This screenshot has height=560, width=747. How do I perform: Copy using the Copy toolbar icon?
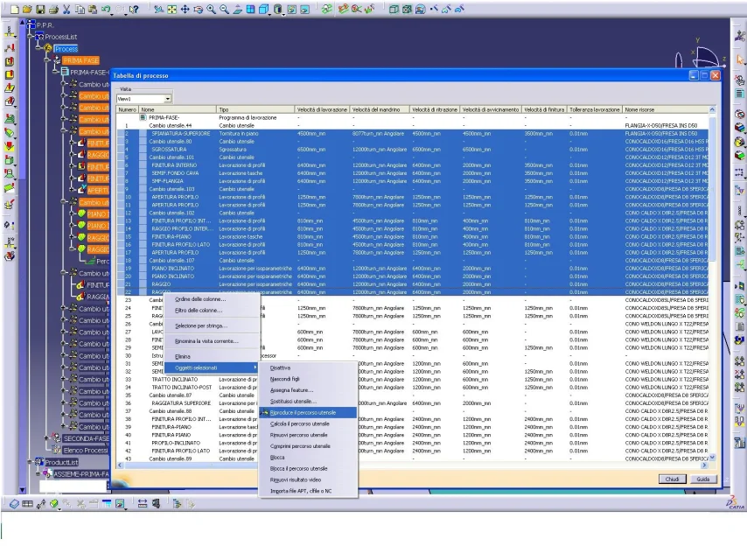[x=80, y=9]
